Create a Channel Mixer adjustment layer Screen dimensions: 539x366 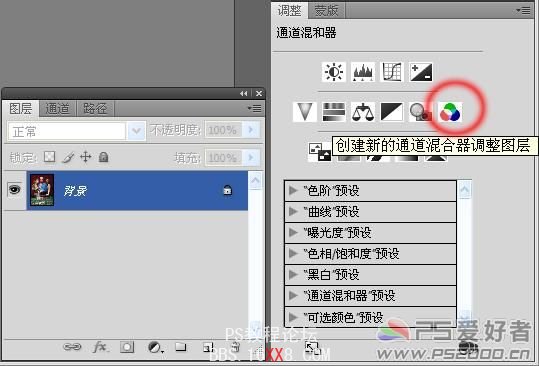point(450,112)
